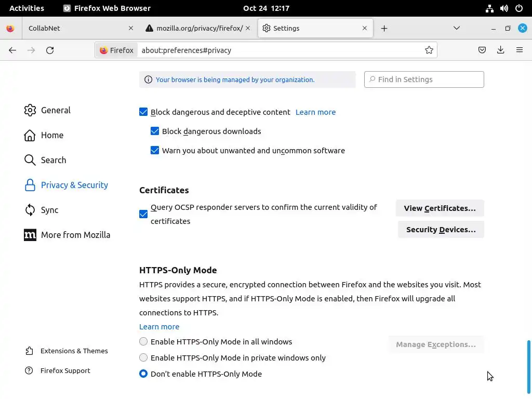Switch to the CollabNet tab
Screen dimensions: 532x399
pyautogui.click(x=73, y=29)
